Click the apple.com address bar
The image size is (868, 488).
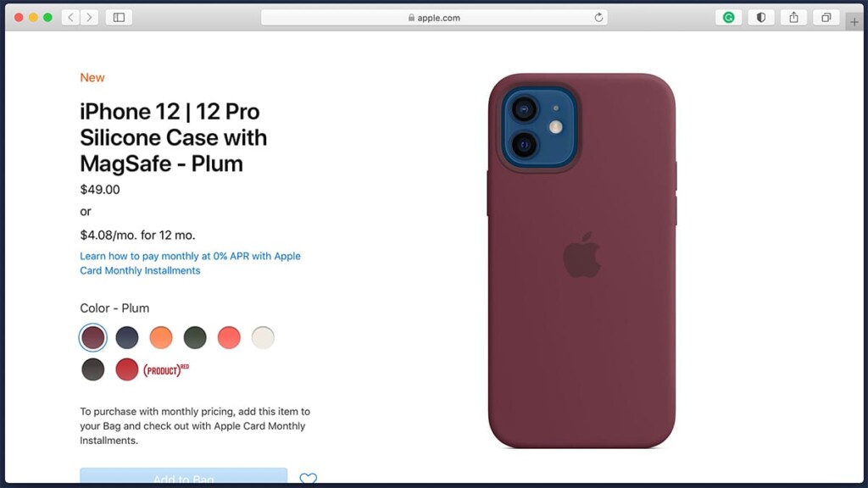pyautogui.click(x=434, y=18)
